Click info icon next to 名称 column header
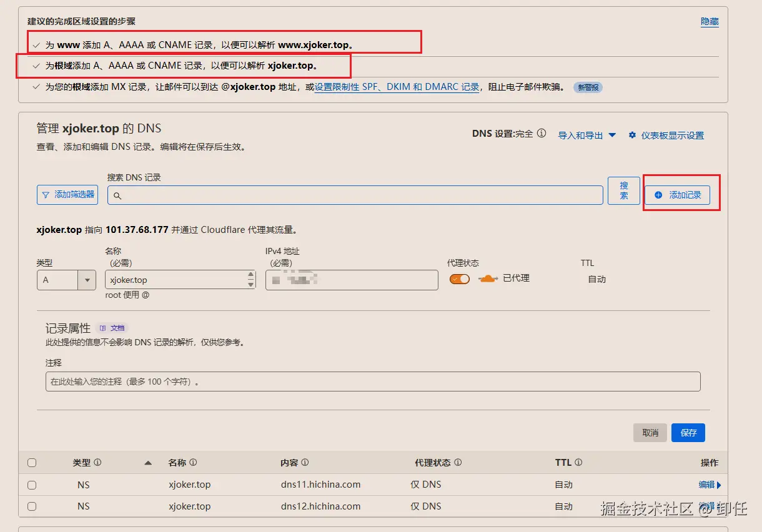 point(193,463)
